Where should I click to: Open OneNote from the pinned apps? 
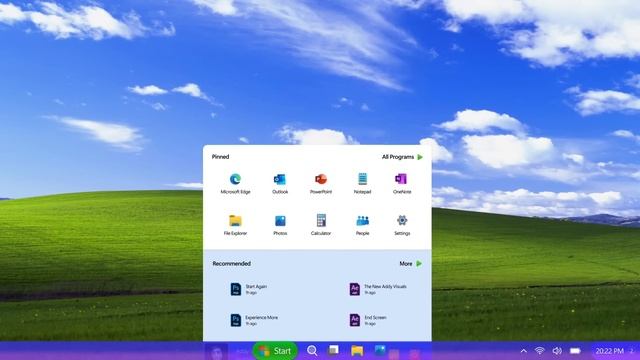(x=402, y=183)
